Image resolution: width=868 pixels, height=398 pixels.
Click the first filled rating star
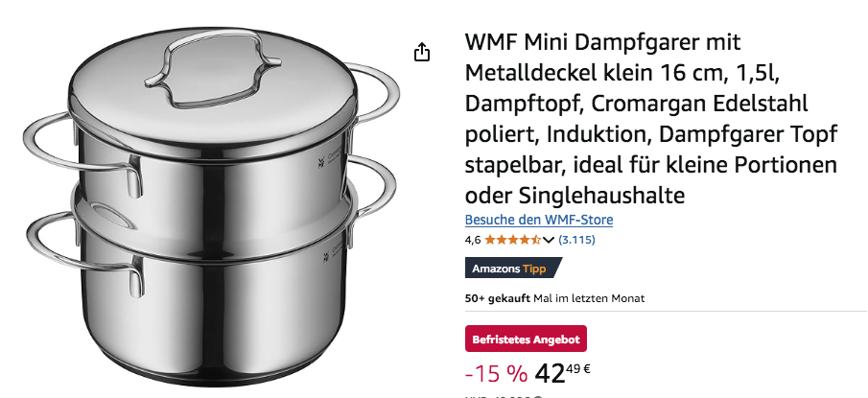tap(490, 240)
